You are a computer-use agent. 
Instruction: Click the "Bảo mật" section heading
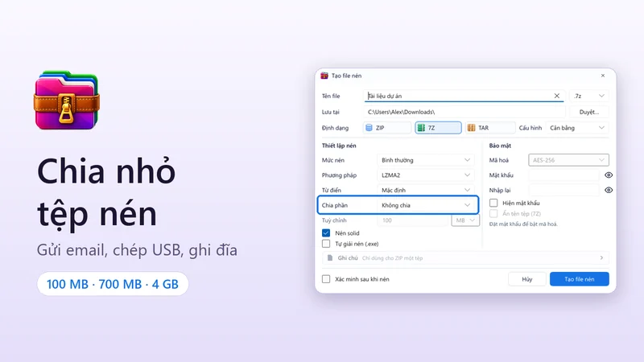(x=500, y=146)
